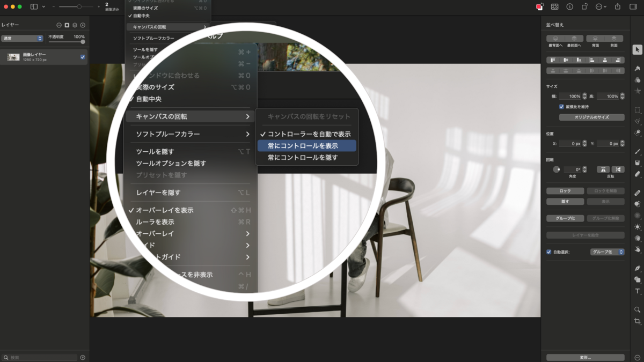The width and height of the screenshot is (644, 362).
Task: Select the Erase tool
Action: 637,174
